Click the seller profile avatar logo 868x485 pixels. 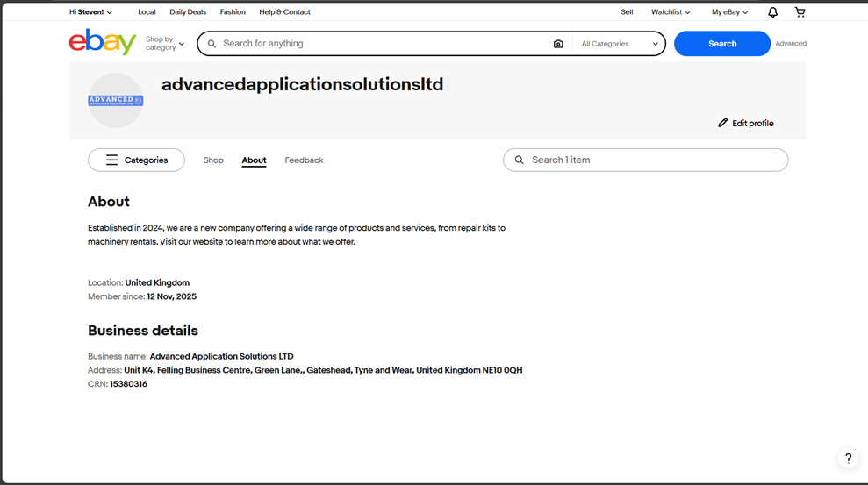115,101
